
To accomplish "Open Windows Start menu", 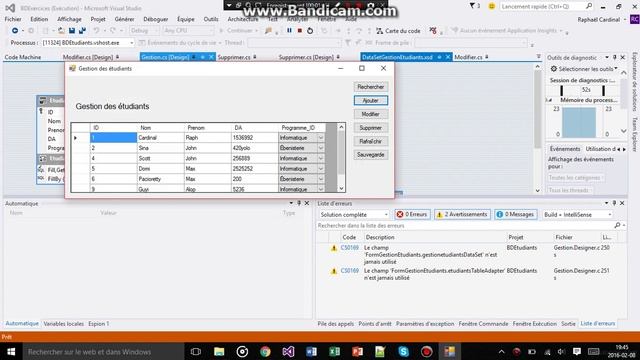I will click(11, 351).
